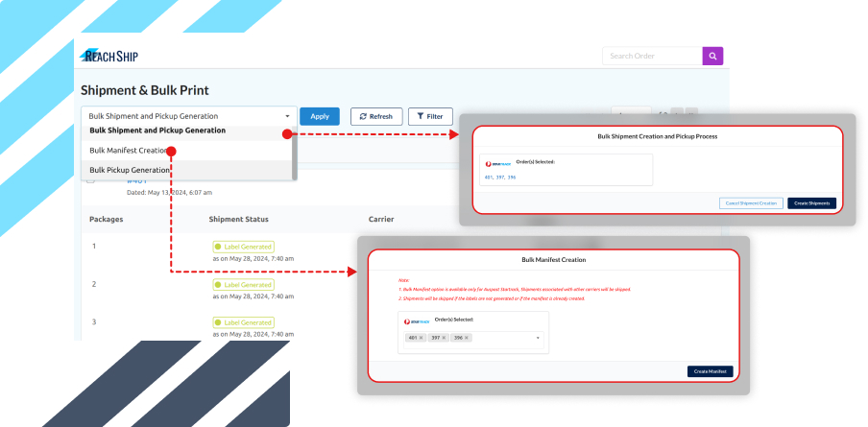
Task: Choose Bulk Manifest Creation option
Action: [x=186, y=151]
